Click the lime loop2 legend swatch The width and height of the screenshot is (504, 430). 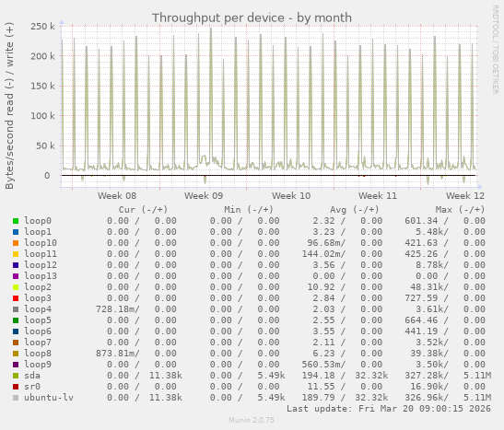pyautogui.click(x=16, y=287)
